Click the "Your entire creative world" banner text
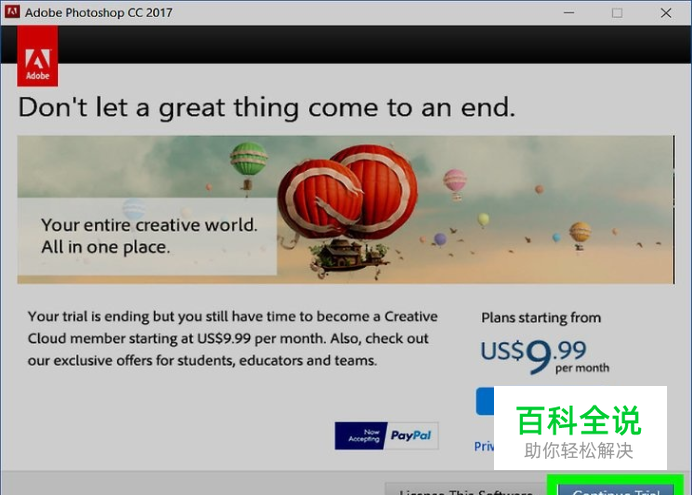The width and height of the screenshot is (692, 495). click(x=149, y=236)
